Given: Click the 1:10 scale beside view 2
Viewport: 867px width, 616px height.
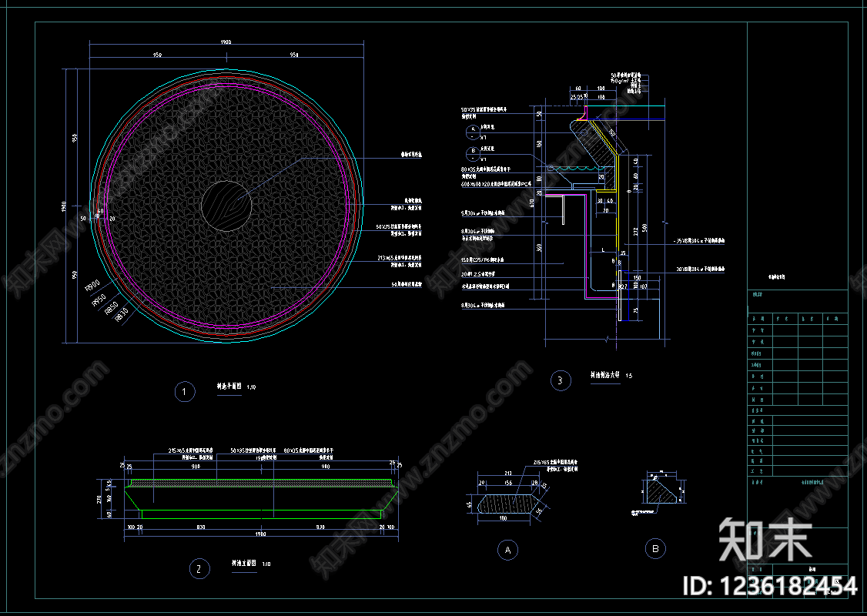Looking at the screenshot, I should (x=266, y=564).
